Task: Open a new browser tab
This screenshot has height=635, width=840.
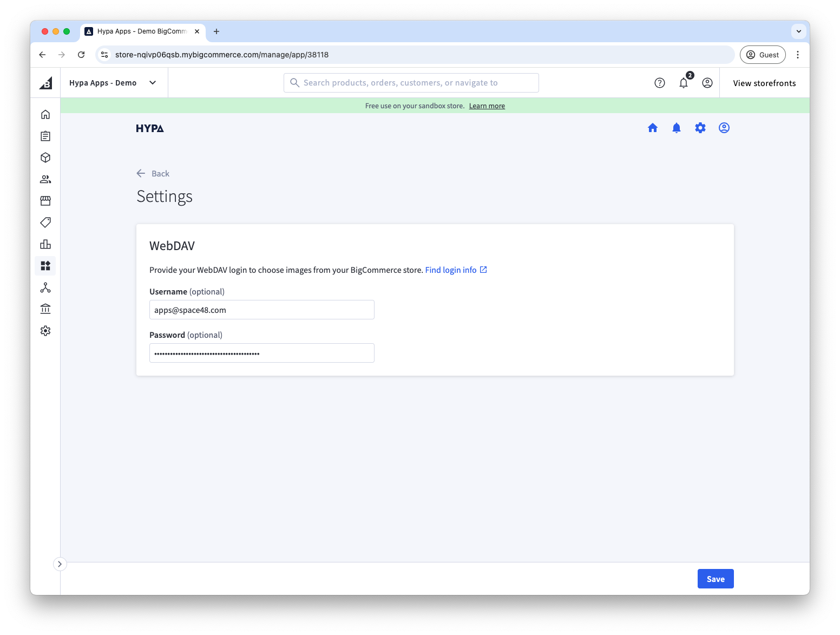Action: (216, 31)
